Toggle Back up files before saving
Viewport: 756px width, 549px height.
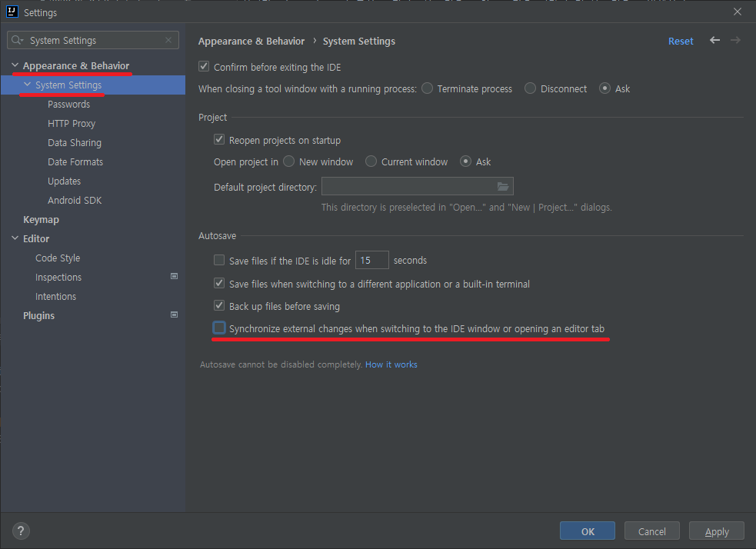tap(219, 305)
